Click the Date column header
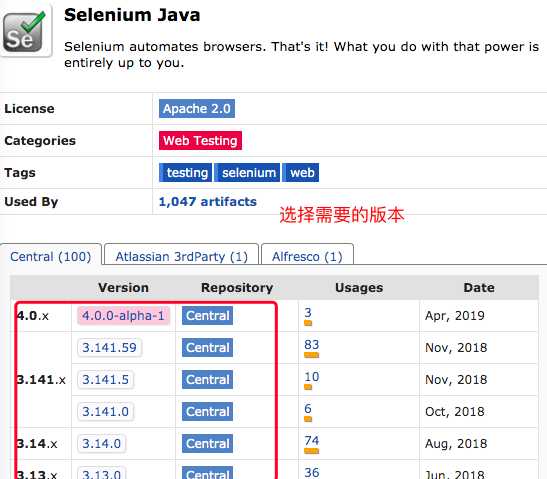The height and width of the screenshot is (479, 547). coord(479,288)
